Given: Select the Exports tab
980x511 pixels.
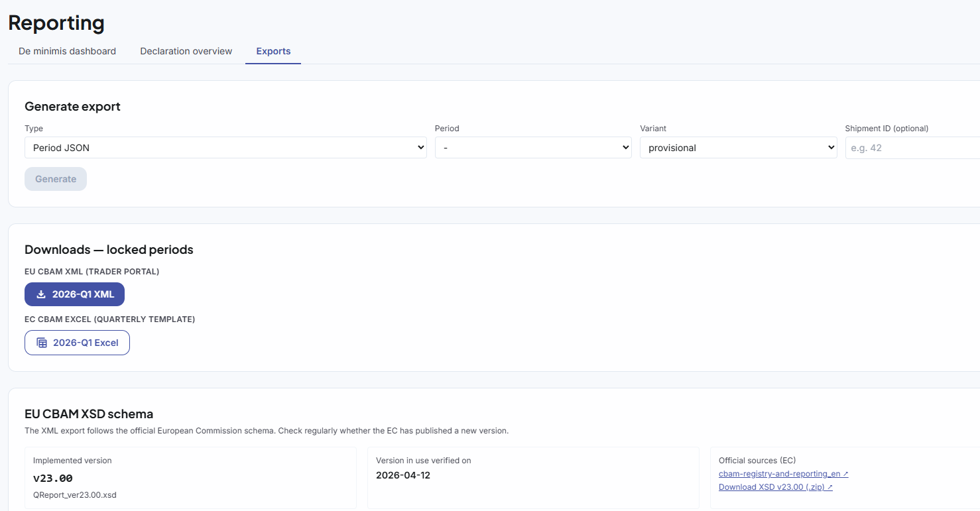Looking at the screenshot, I should coord(273,51).
